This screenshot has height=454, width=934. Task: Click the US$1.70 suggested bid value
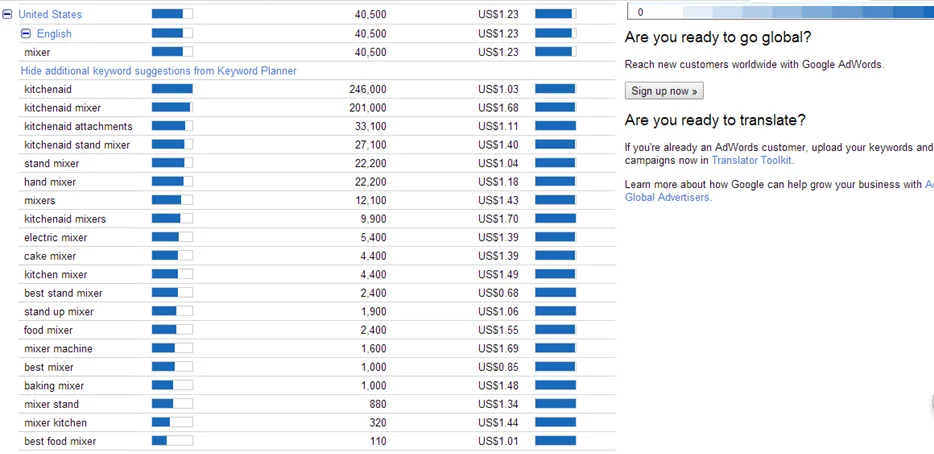(498, 219)
